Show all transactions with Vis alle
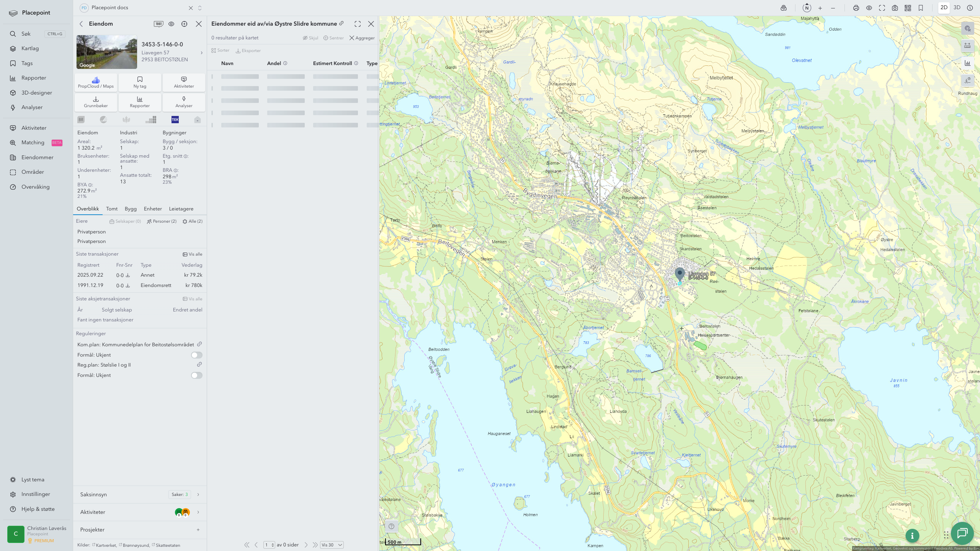980x551 pixels. [193, 254]
